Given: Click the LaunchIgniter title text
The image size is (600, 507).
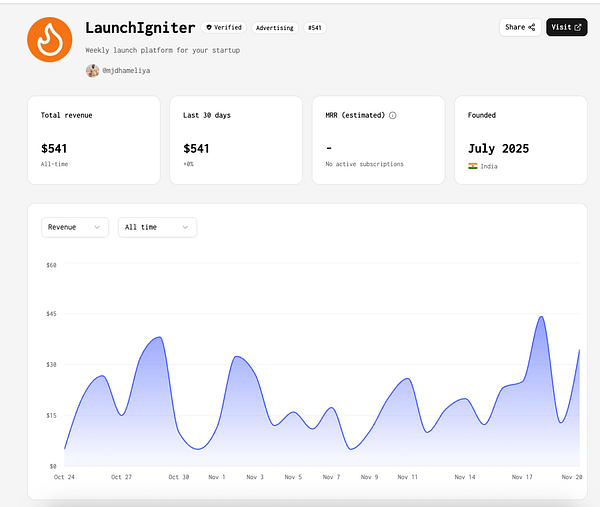Looking at the screenshot, I should [x=140, y=28].
